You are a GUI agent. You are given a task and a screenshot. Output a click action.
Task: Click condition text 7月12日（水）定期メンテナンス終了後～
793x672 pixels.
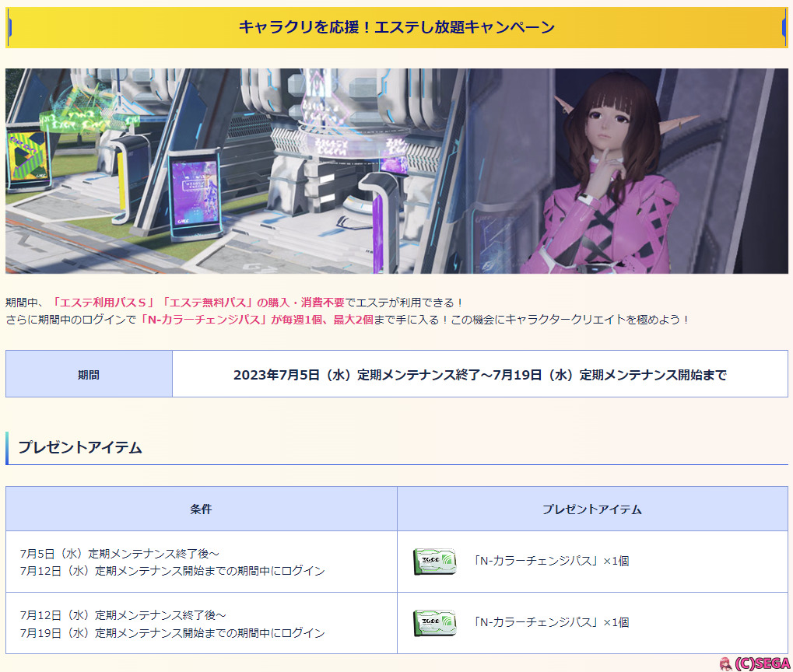124,615
